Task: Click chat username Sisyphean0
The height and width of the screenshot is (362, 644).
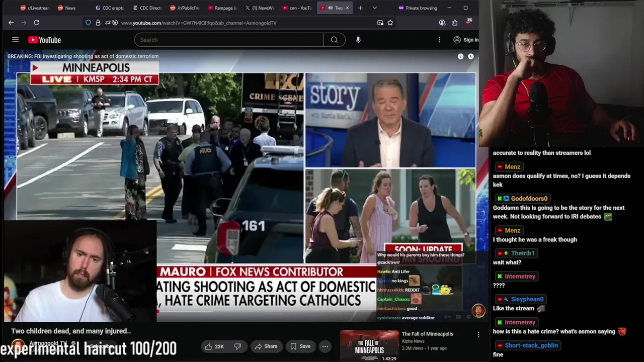Action: [x=527, y=299]
